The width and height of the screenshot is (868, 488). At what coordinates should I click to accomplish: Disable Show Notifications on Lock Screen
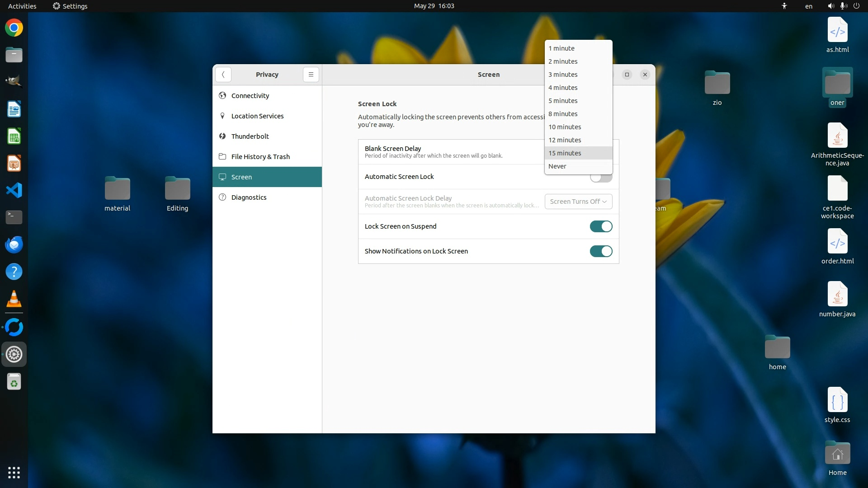pos(601,251)
